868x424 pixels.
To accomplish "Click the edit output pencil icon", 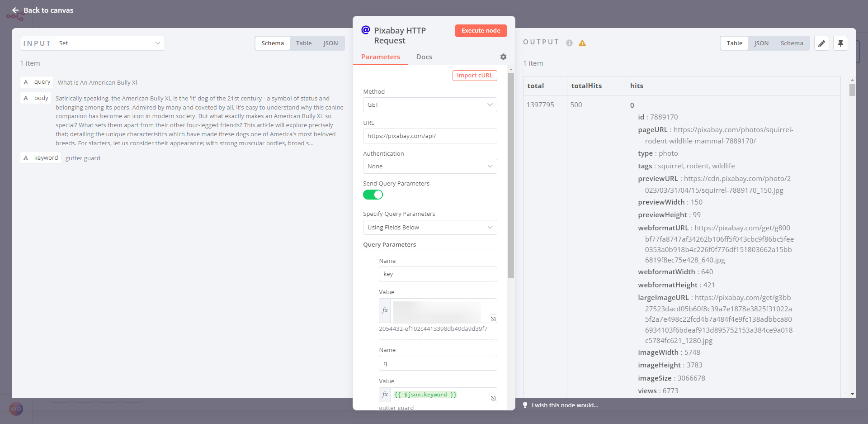I will 821,43.
